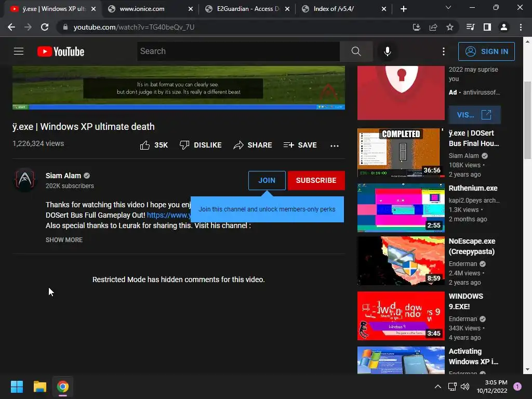Click the NoEscape.exe (Creepypasta) title
This screenshot has height=399, width=532.
coord(472,246)
